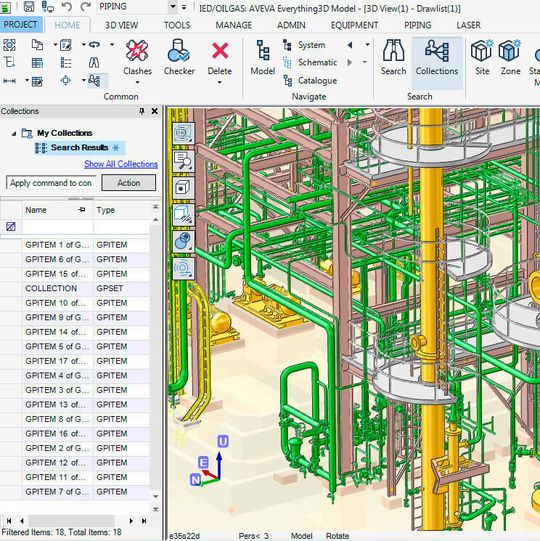This screenshot has width=540, height=541.
Task: Click the navigate back arrow
Action: pos(350,45)
